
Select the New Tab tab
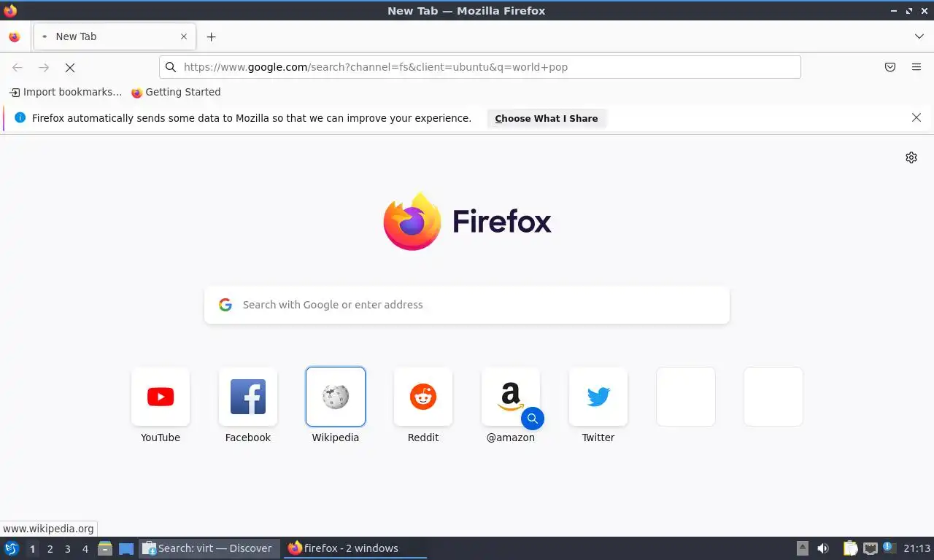click(114, 36)
